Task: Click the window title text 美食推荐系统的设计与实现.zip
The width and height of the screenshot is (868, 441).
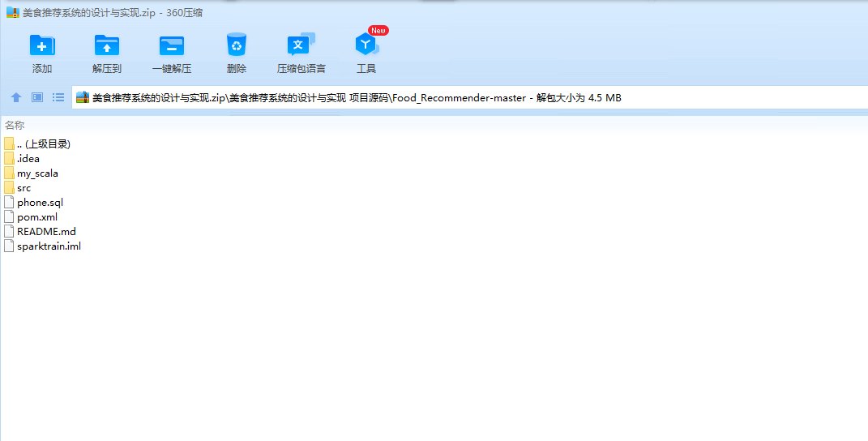Action: 89,13
